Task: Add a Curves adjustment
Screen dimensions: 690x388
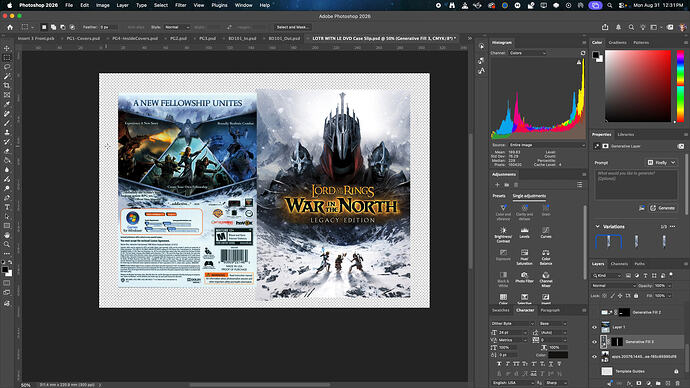Action: [x=546, y=233]
